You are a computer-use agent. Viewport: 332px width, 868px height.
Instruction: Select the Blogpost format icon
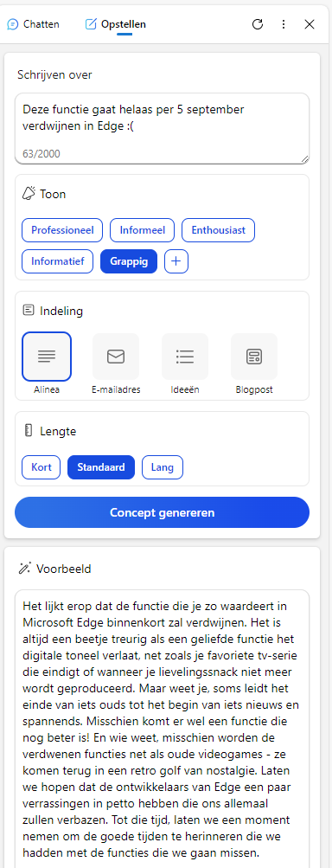(x=254, y=357)
